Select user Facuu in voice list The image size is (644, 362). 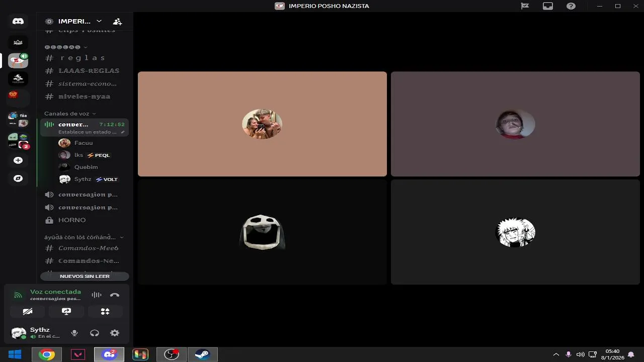coord(83,143)
